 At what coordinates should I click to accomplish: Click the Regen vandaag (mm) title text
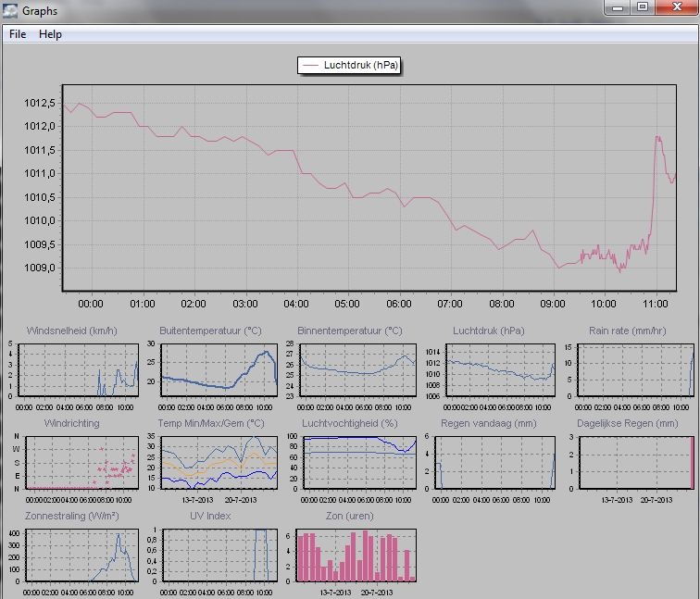[x=489, y=423]
